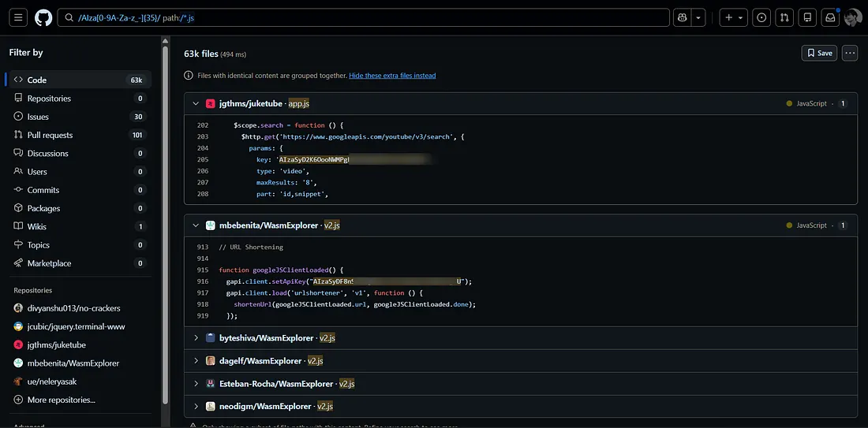Select the Repositories filter
Image resolution: width=868 pixels, height=428 pixels.
(x=80, y=99)
